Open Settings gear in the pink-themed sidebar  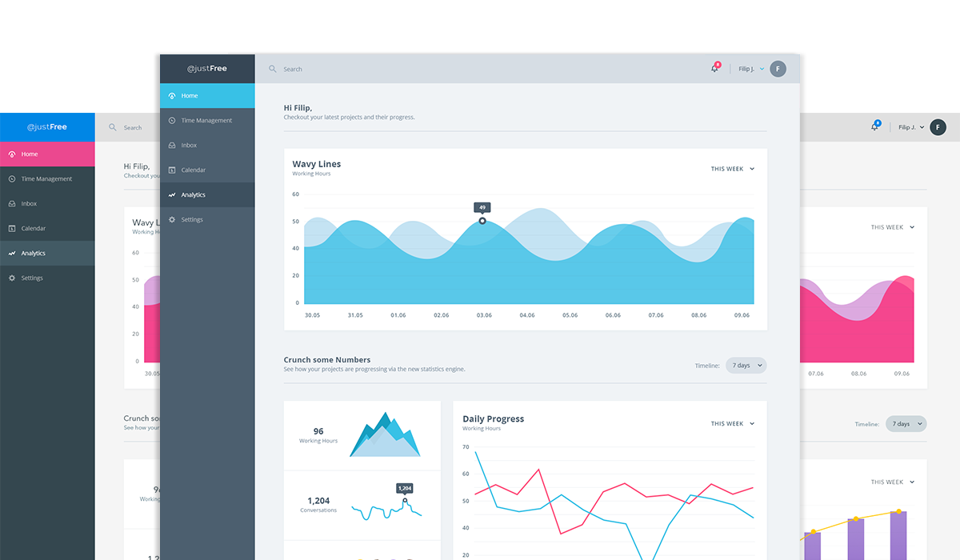12,278
